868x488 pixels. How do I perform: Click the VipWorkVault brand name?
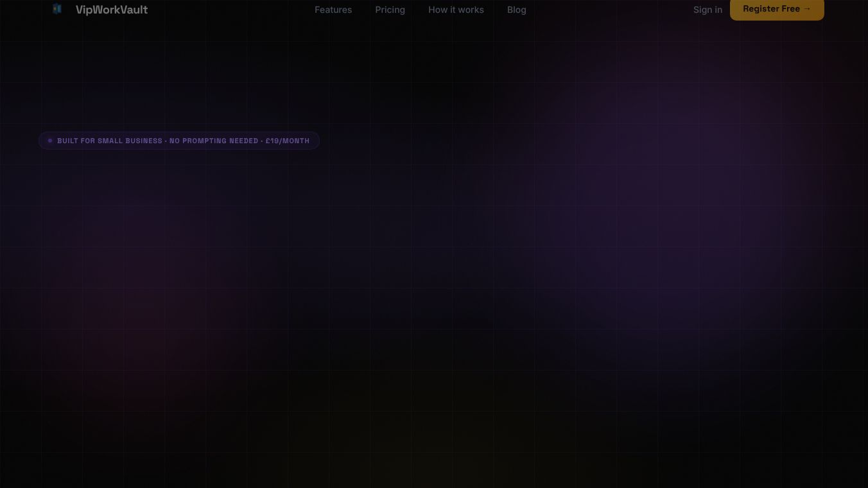click(112, 10)
